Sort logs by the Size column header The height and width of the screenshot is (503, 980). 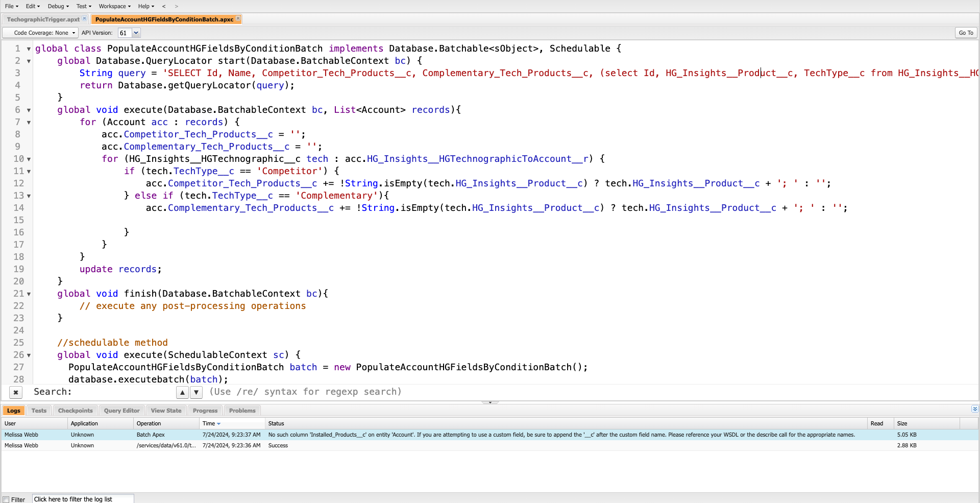[x=927, y=423]
